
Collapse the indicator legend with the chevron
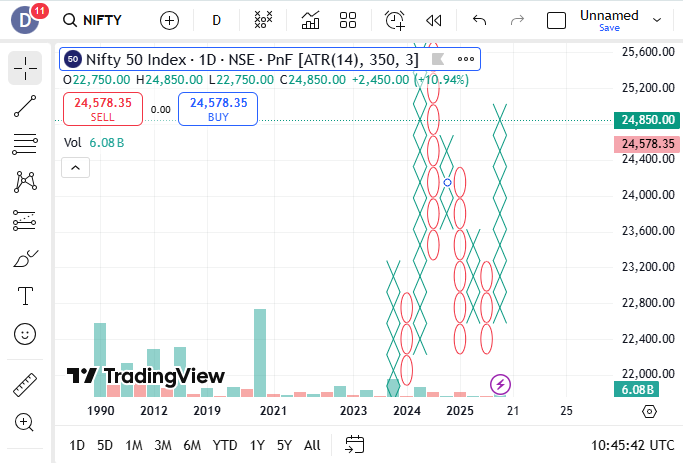(x=75, y=168)
